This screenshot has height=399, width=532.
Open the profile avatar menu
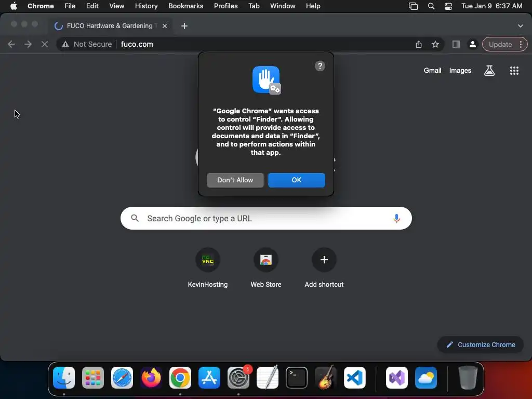[472, 45]
